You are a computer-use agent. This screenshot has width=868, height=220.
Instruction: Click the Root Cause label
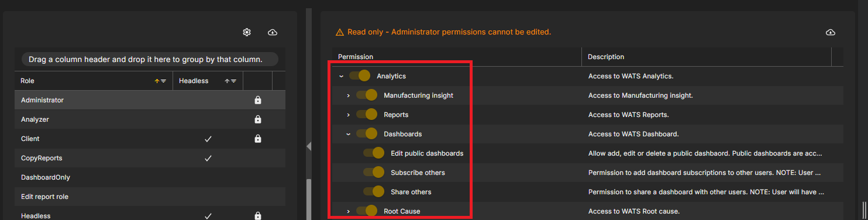(x=402, y=211)
